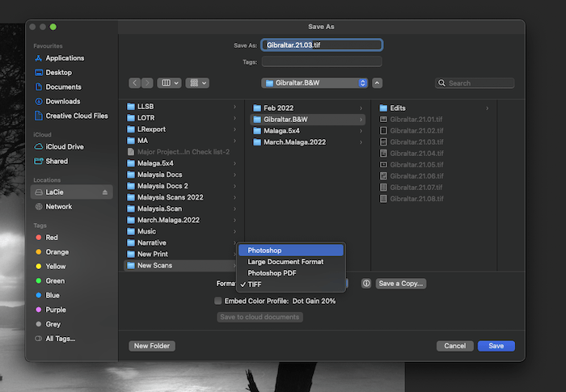This screenshot has width=566, height=392.
Task: Click the Tags input field
Action: pyautogui.click(x=322, y=61)
